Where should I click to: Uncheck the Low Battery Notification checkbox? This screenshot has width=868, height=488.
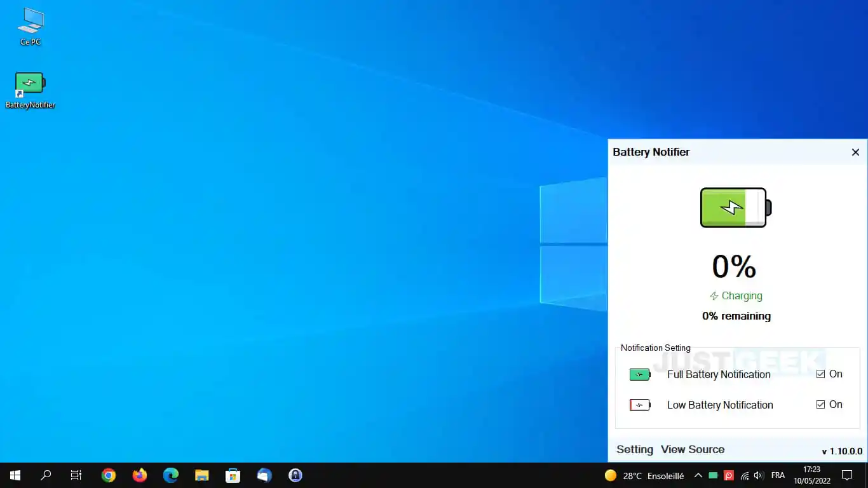click(820, 405)
